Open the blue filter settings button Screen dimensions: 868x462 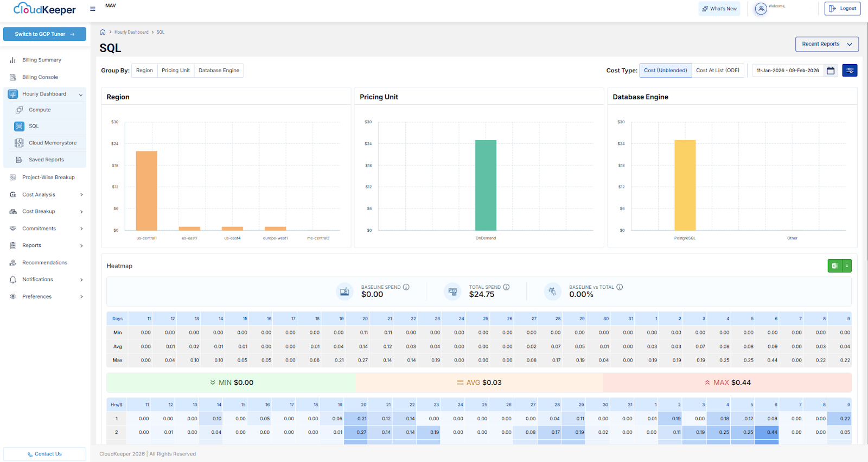pyautogui.click(x=850, y=71)
